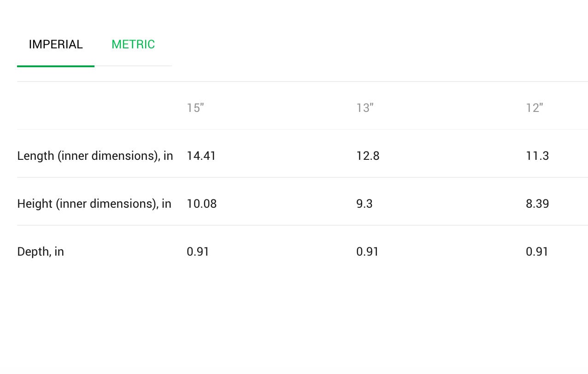
Task: Click the 0.91 depth under 15″
Action: 198,251
